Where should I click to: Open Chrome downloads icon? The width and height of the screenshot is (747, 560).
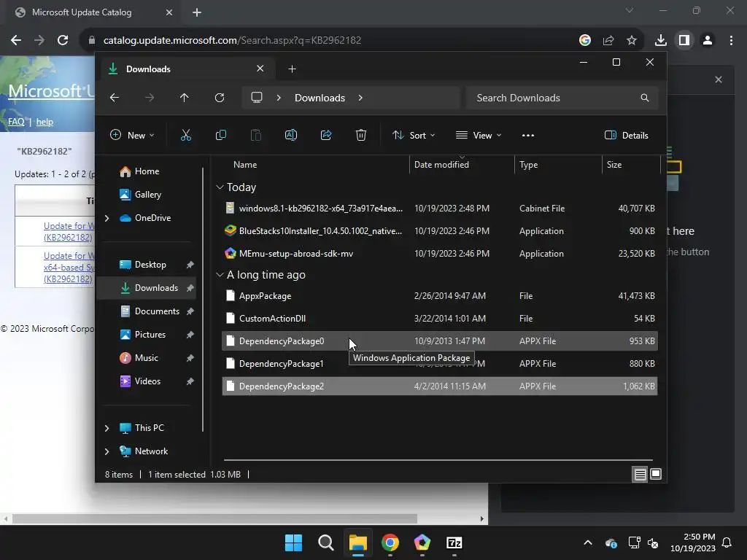(661, 40)
